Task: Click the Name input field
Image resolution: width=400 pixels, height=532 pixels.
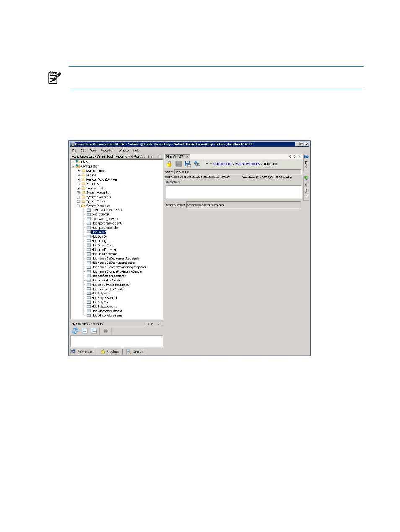Action: point(237,172)
